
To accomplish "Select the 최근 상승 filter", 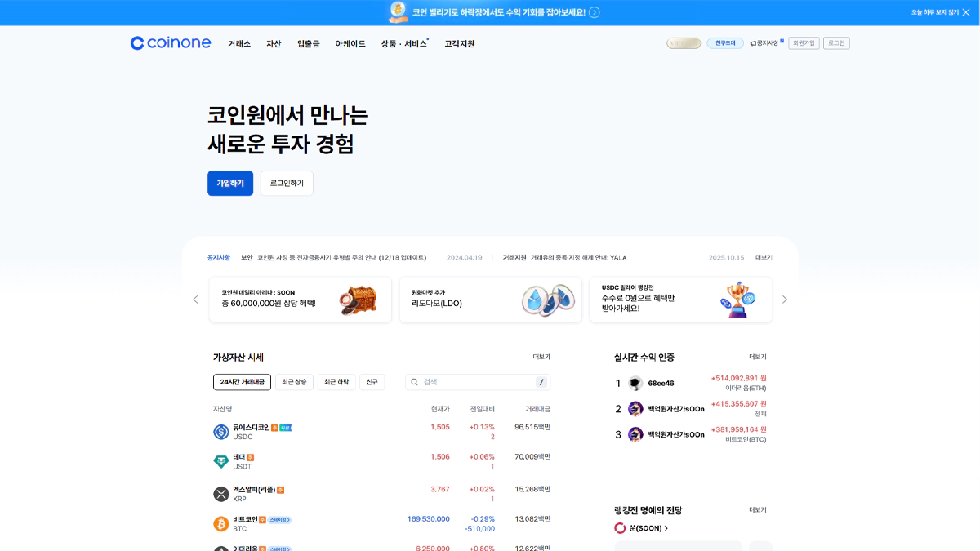I will [295, 381].
